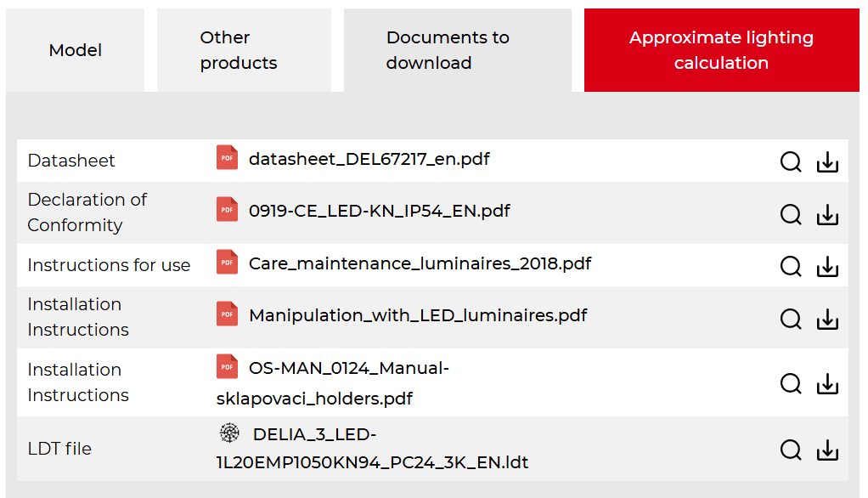Click the LDT file type icon
The height and width of the screenshot is (498, 868).
click(x=228, y=434)
